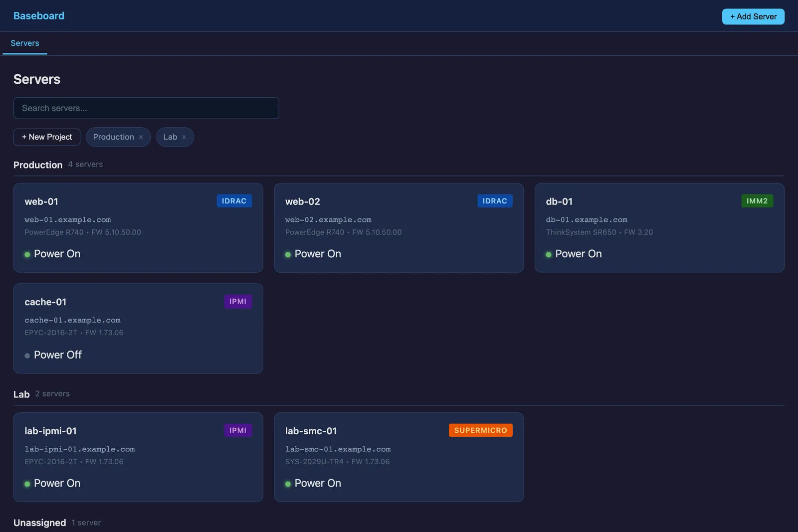
Task: Click the Baseboard logo link
Action: pos(39,16)
